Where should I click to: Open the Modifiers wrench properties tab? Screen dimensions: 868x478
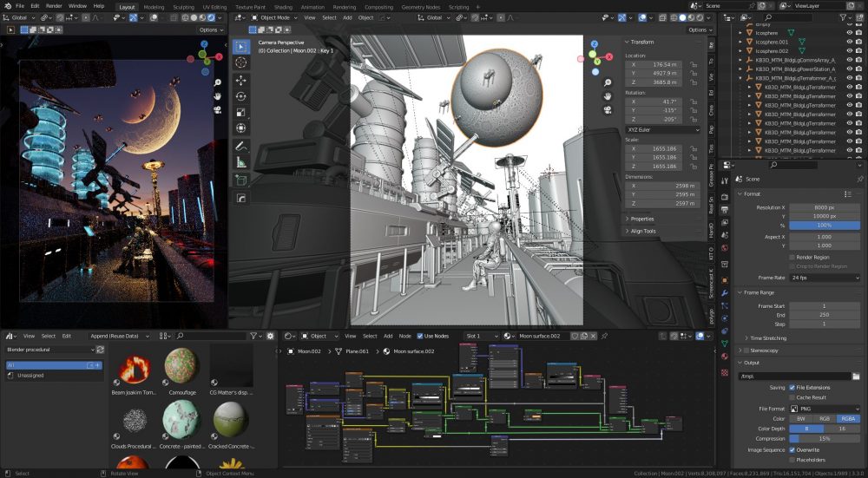[725, 292]
